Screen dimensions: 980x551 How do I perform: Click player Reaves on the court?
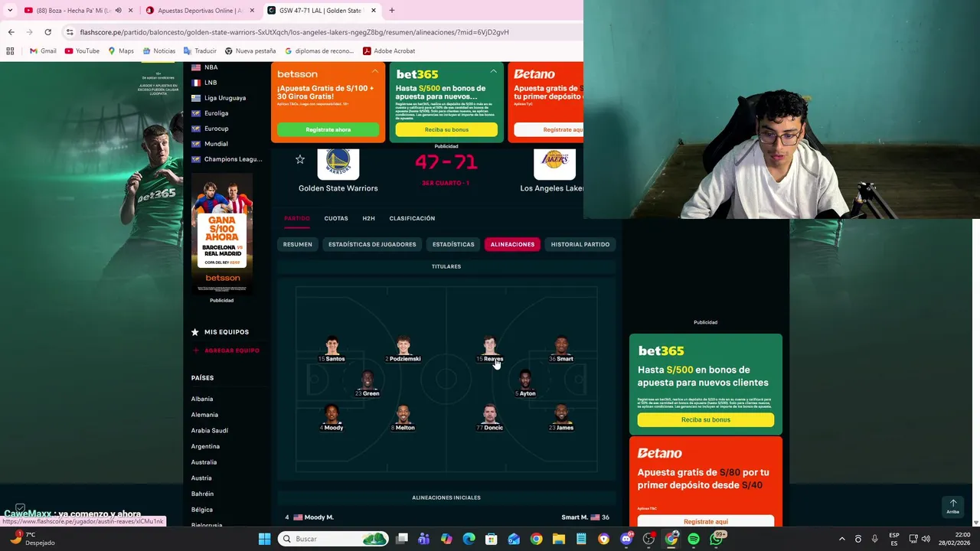tap(490, 349)
